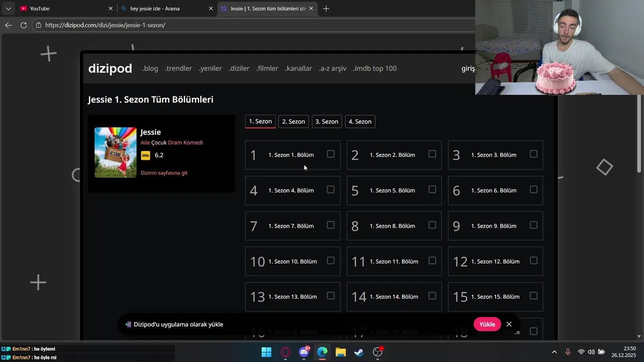Check the 1. Bölüm watched checkbox

coord(331,154)
